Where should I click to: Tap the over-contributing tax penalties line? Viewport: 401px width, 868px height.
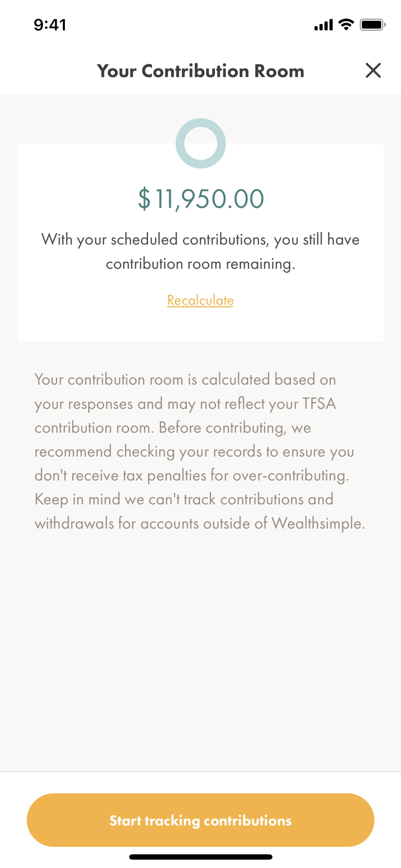coord(191,475)
